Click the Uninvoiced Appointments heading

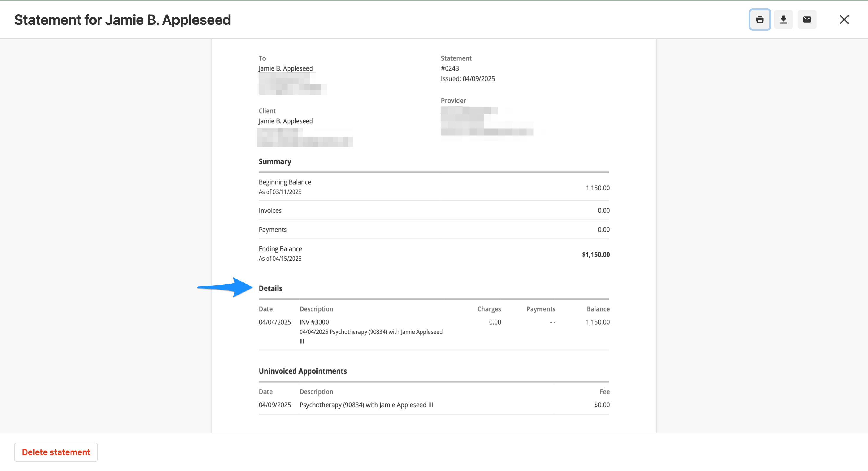(303, 371)
